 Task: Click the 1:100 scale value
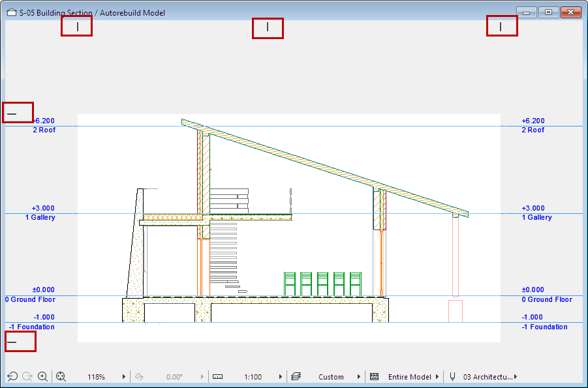(253, 377)
